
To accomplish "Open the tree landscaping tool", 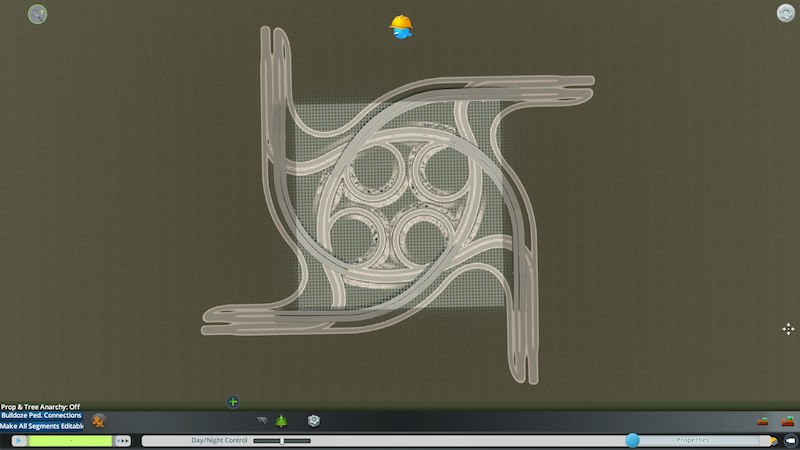I will [x=281, y=421].
